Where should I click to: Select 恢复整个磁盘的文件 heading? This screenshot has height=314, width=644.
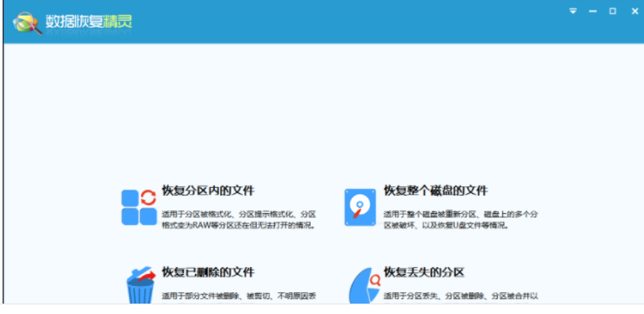coord(436,190)
